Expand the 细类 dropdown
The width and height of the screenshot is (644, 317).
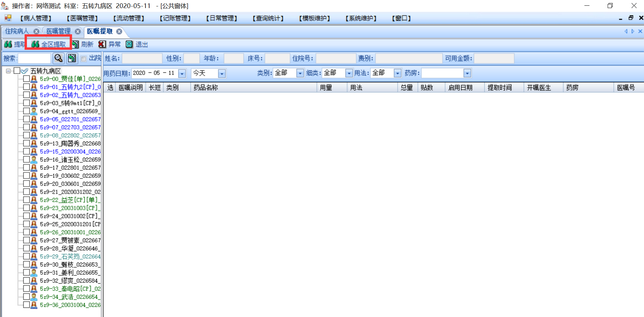(349, 73)
